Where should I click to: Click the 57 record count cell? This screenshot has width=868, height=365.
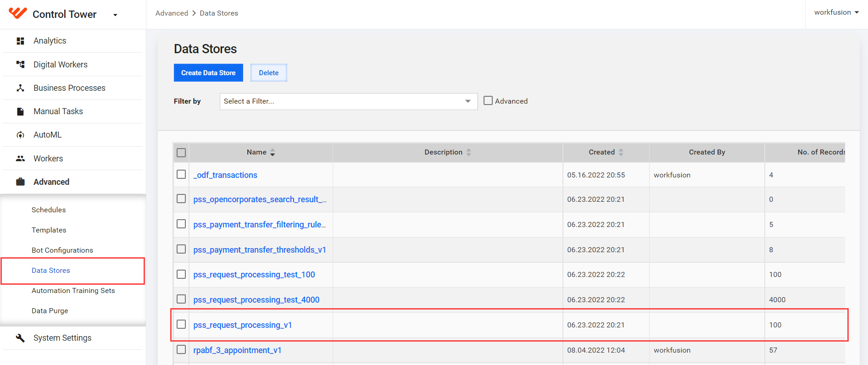(773, 350)
